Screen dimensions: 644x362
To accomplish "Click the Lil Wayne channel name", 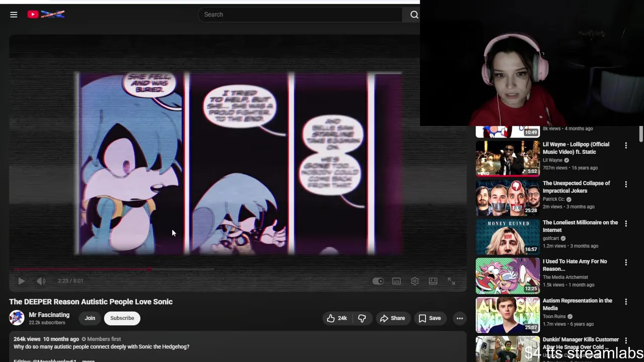I will tap(552, 160).
